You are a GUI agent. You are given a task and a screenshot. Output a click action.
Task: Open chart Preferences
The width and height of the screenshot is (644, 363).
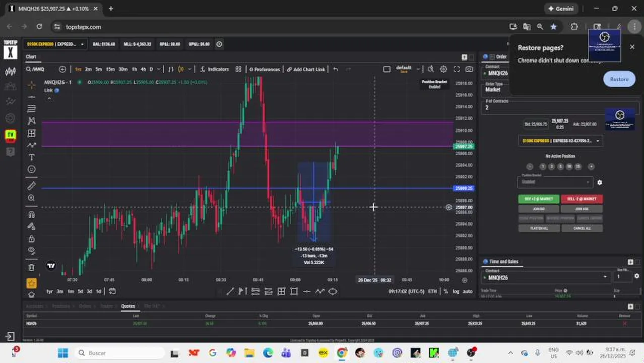[264, 69]
